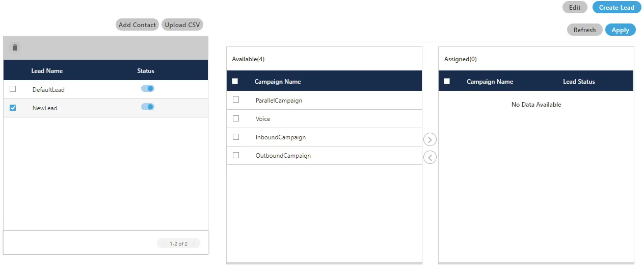Select the DefaultLead row text
644x269 pixels.
[x=48, y=90]
